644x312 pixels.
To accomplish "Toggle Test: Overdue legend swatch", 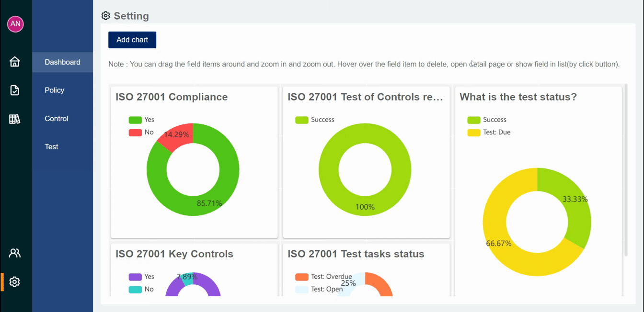I will pos(302,277).
